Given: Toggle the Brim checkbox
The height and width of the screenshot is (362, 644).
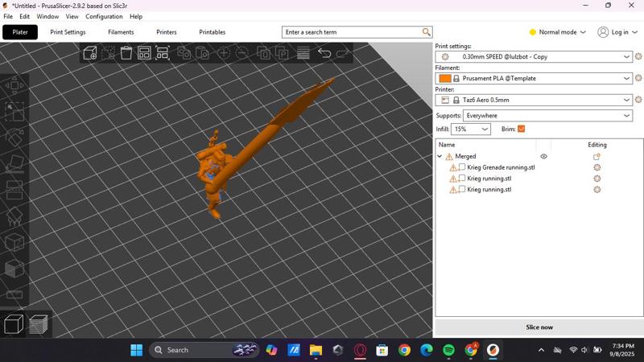Looking at the screenshot, I should pos(521,129).
